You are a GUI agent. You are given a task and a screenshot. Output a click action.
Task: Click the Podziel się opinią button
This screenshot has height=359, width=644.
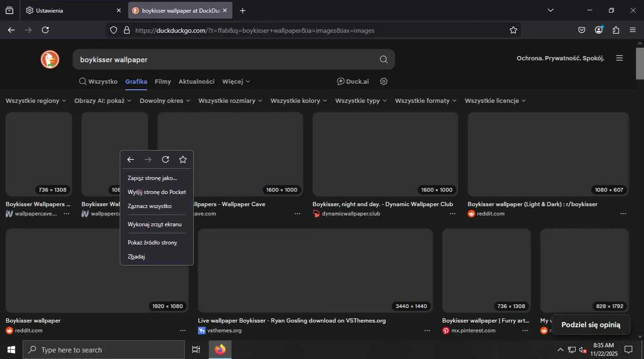click(x=591, y=324)
